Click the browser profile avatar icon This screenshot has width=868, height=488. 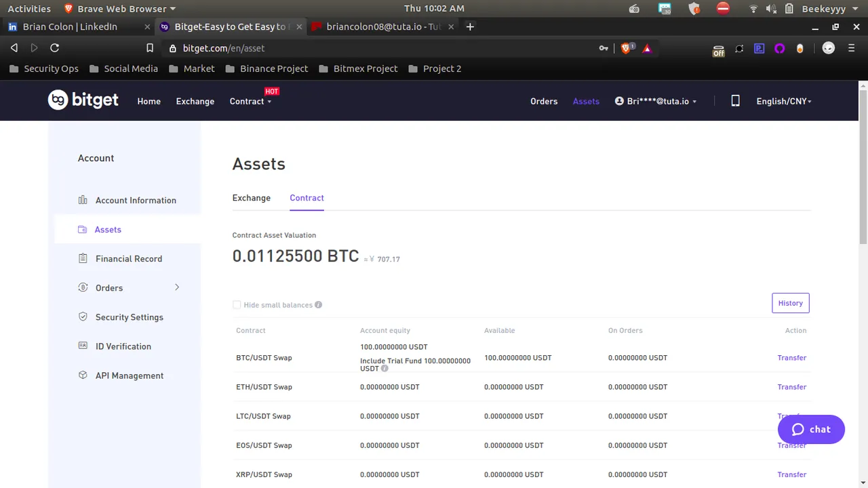(829, 48)
